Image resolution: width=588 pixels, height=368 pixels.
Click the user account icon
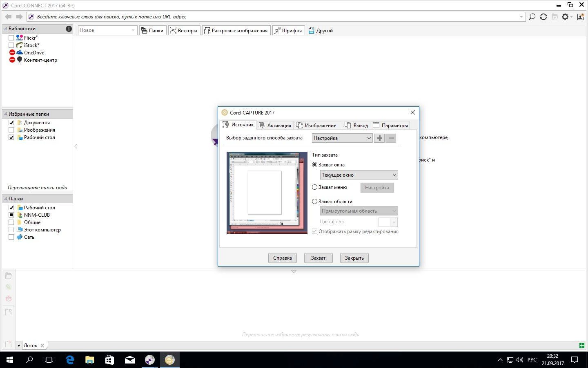pos(580,17)
